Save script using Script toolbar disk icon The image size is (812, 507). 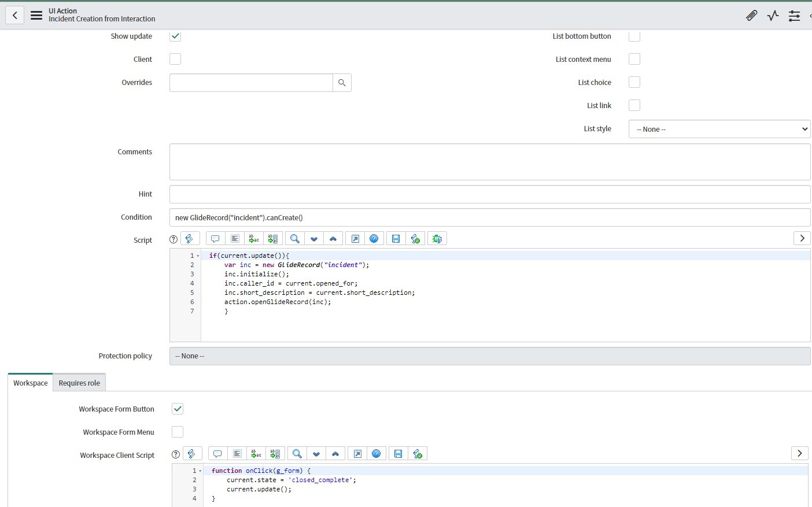point(396,239)
